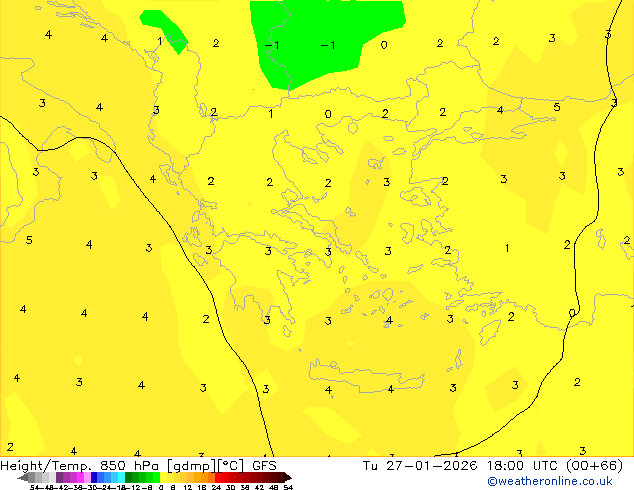
Task: Click the "850 hPa" pressure level text
Action: click(129, 466)
